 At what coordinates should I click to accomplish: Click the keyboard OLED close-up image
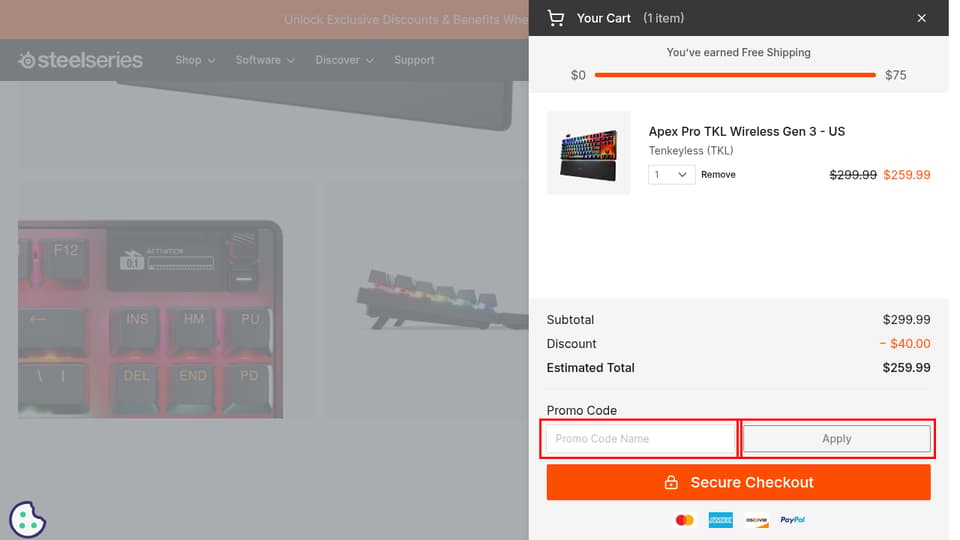pos(150,319)
